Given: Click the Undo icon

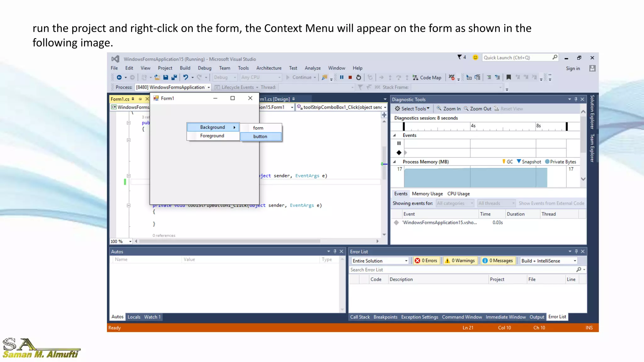Looking at the screenshot, I should point(186,77).
